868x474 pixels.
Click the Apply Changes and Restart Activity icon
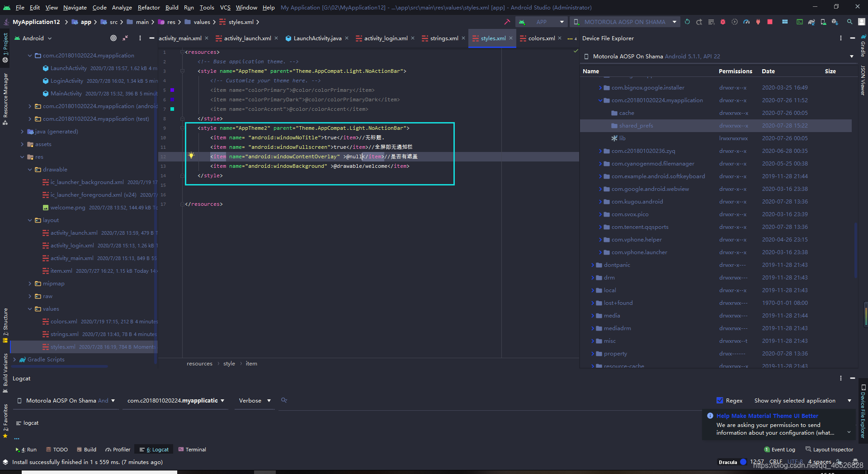coord(699,22)
